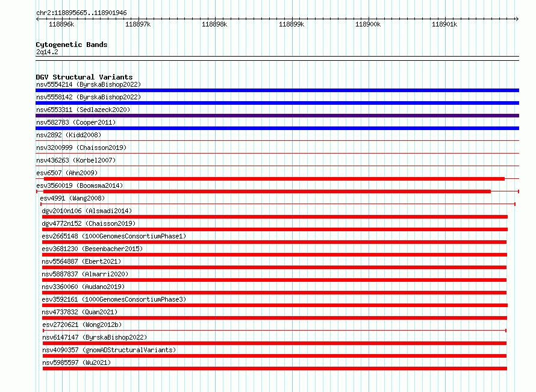Screen dimensions: 536x392
Task: Click esv2665148 (1000GenomesConsortiumPhase1) label
Action: pos(114,236)
